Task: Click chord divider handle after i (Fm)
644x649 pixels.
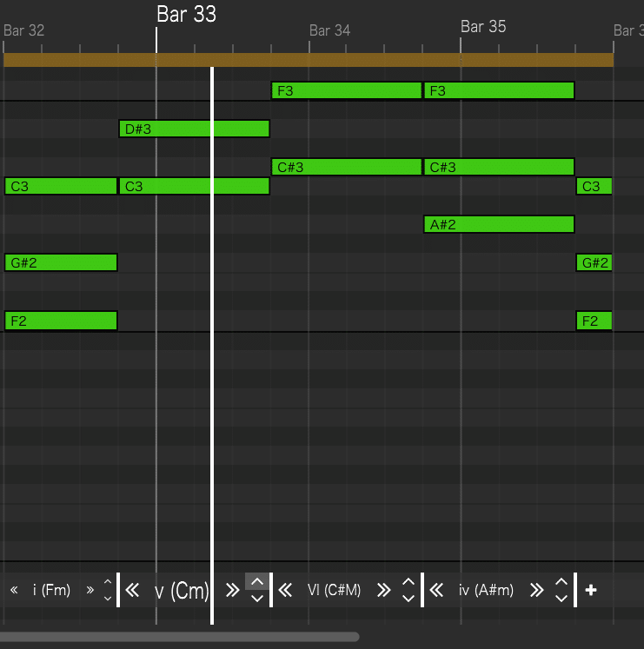Action: 118,590
